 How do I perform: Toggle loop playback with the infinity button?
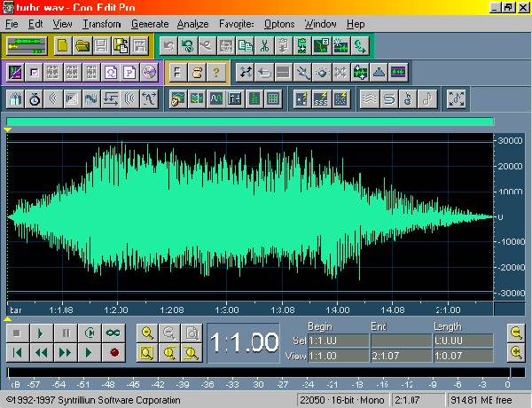(x=113, y=333)
